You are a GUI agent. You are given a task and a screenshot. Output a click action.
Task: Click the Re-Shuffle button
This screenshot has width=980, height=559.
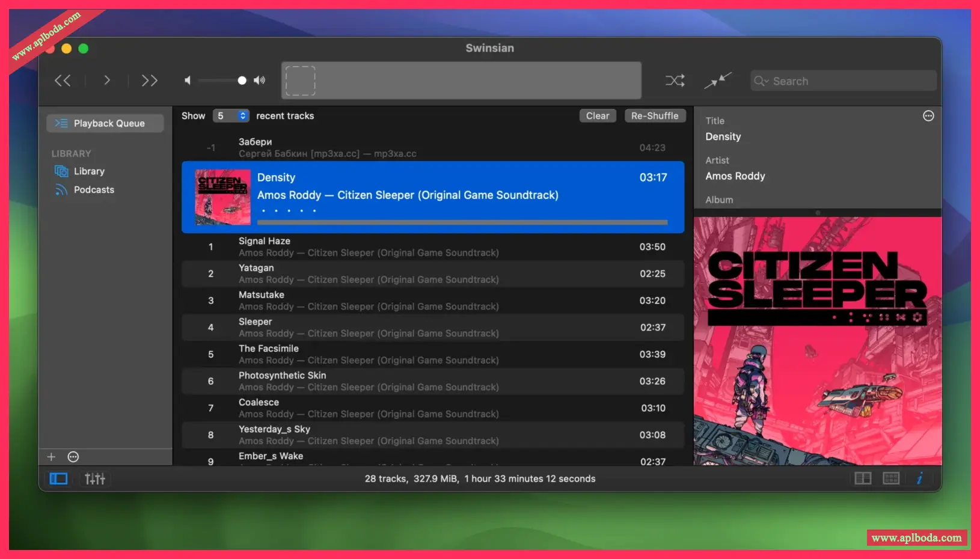coord(655,116)
